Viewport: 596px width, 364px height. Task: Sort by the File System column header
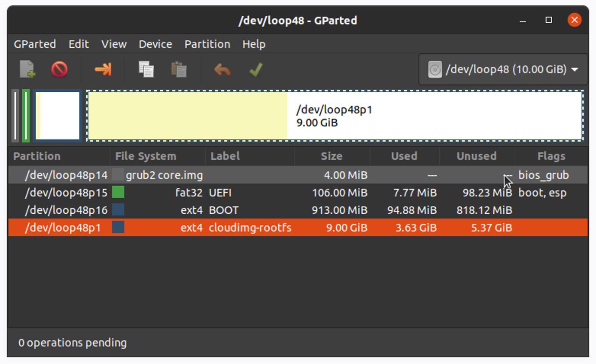[x=158, y=156]
